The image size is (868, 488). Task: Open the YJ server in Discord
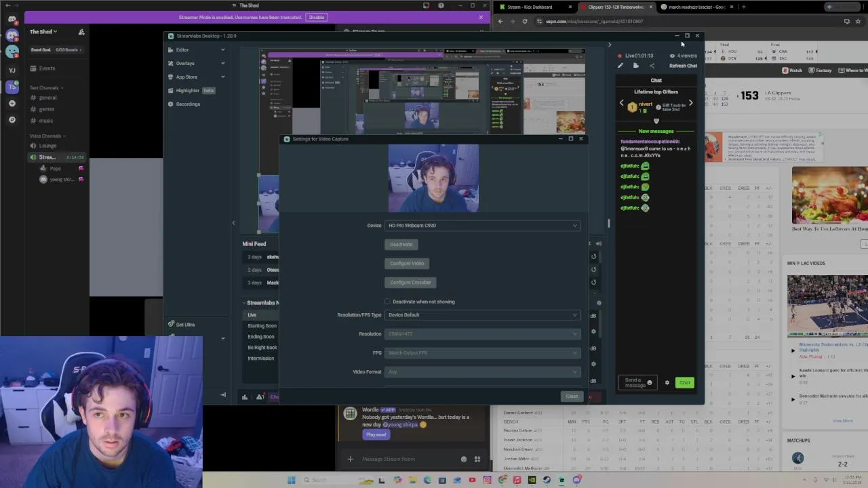[x=12, y=70]
